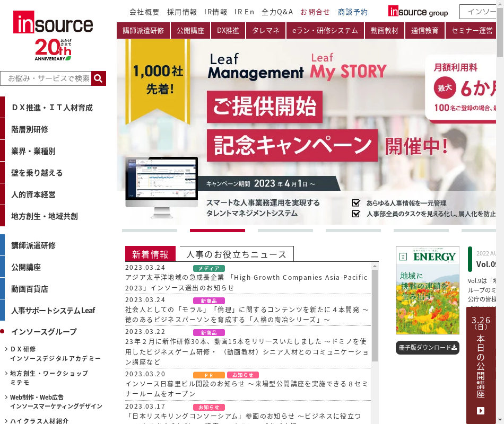Open IR En link
The width and height of the screenshot is (504, 424).
click(244, 12)
